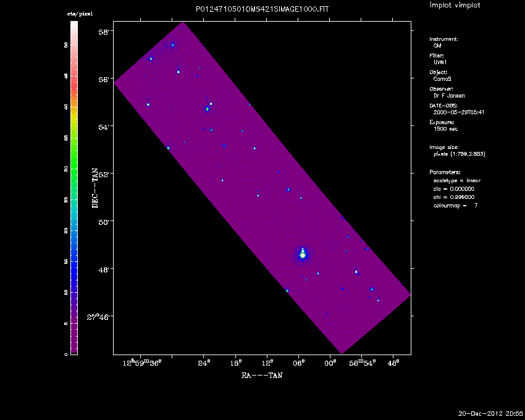Click the 27°46' declination tick label
Viewport: 525px width, 420px height.
98,317
